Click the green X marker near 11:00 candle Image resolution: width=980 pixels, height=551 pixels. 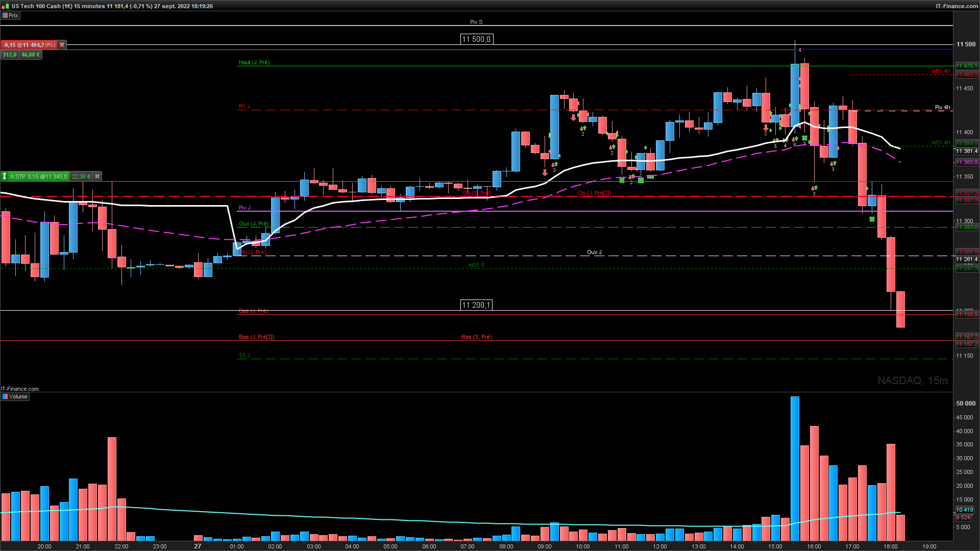622,180
